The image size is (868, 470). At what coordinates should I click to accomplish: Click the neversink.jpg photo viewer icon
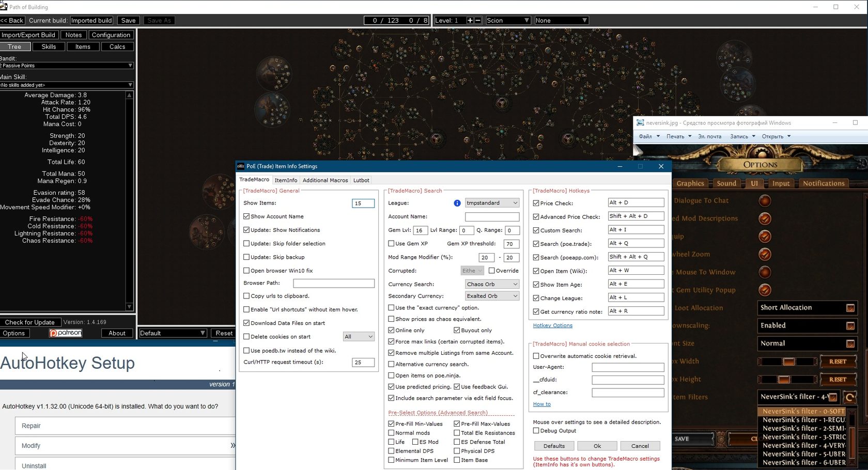(640, 123)
